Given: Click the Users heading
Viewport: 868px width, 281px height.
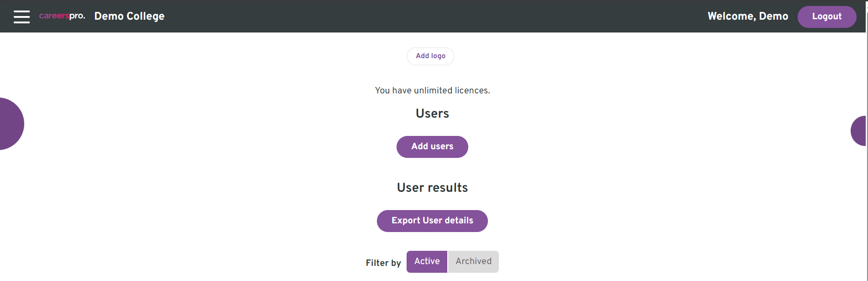Looking at the screenshot, I should coord(432,113).
